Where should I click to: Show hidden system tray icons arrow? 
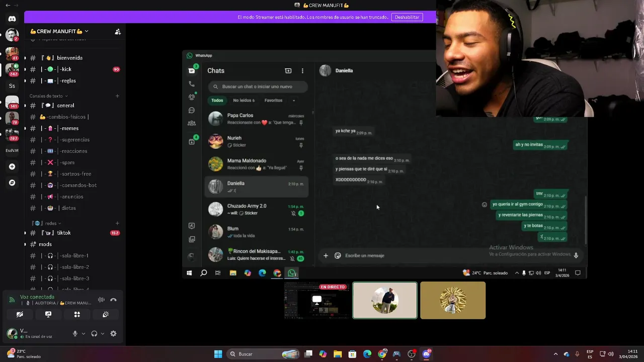tap(555, 354)
